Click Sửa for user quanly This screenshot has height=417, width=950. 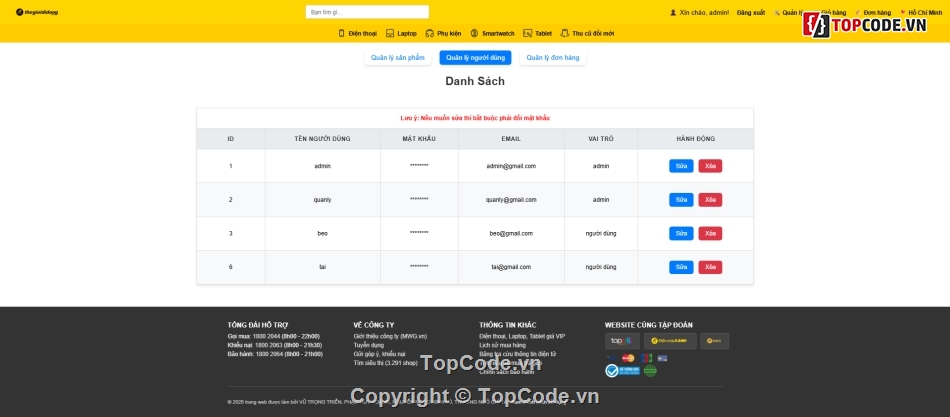coord(681,200)
